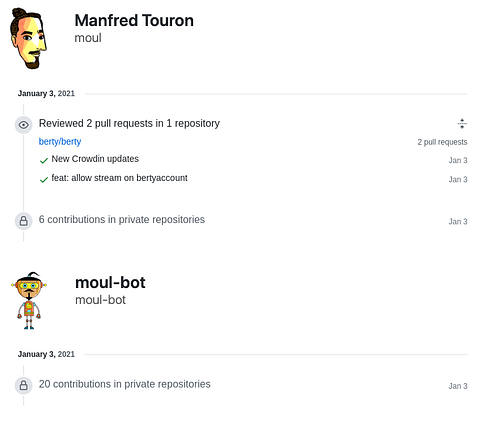Click the moul-bot robot avatar
480x434 pixels.
[x=29, y=300]
